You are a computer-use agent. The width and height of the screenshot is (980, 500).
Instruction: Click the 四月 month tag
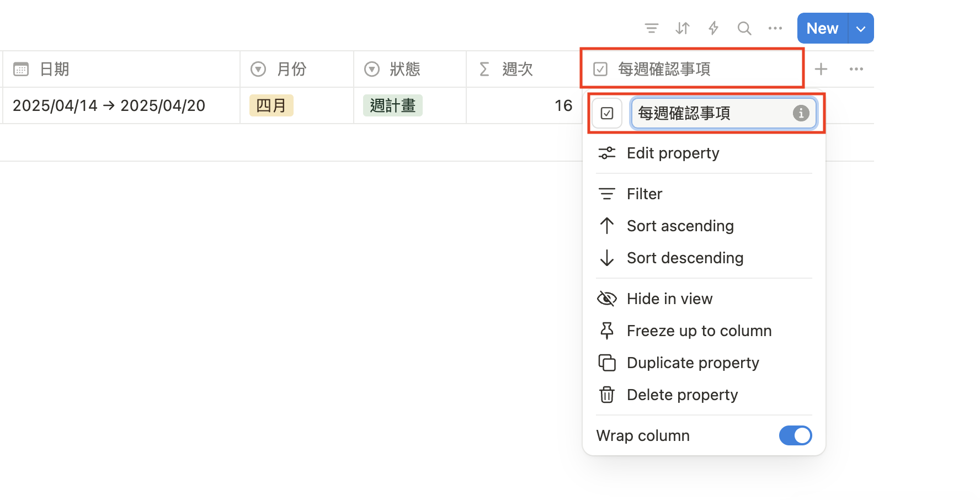tap(271, 105)
